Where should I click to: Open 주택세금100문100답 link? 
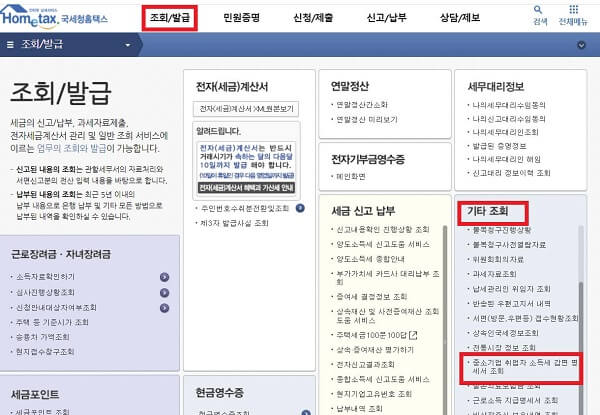pyautogui.click(x=371, y=335)
